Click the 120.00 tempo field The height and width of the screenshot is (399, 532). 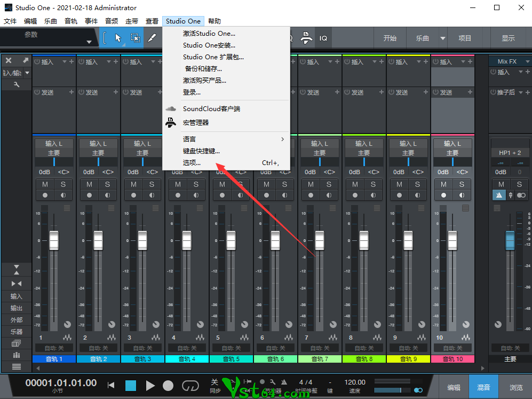[x=354, y=382]
